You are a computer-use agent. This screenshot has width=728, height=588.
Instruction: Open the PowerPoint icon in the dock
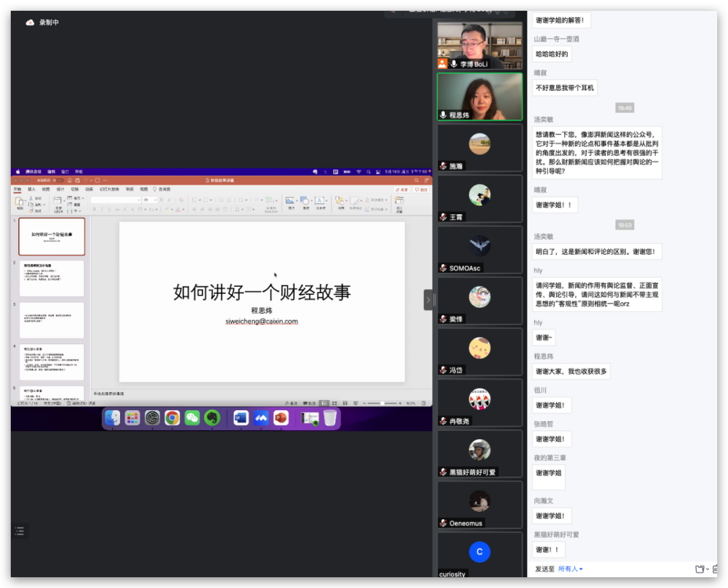[281, 418]
